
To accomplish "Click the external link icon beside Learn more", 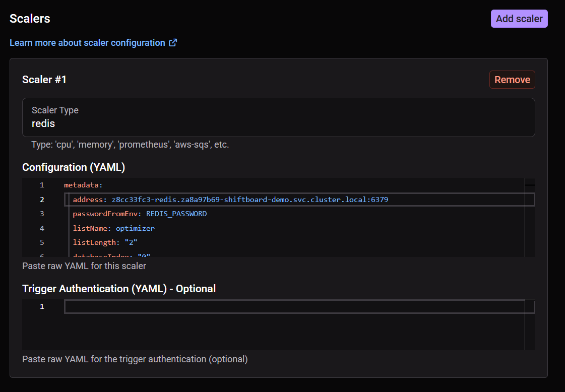I will tap(173, 43).
